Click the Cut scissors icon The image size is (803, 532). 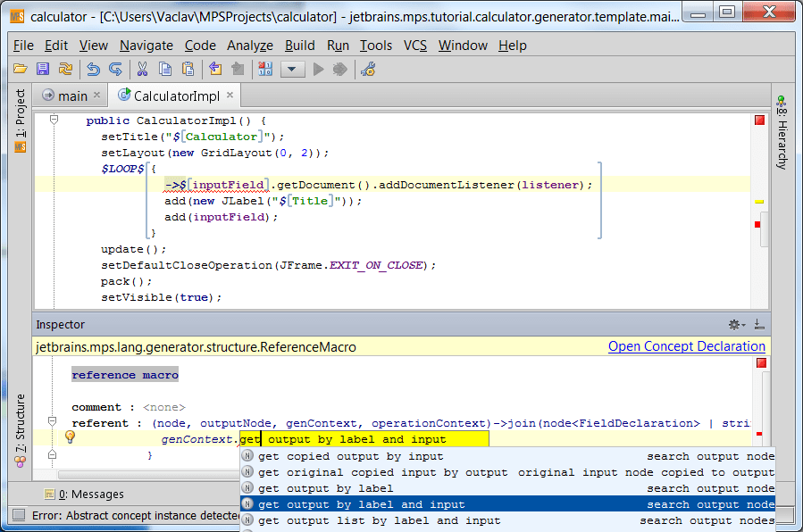coord(142,69)
